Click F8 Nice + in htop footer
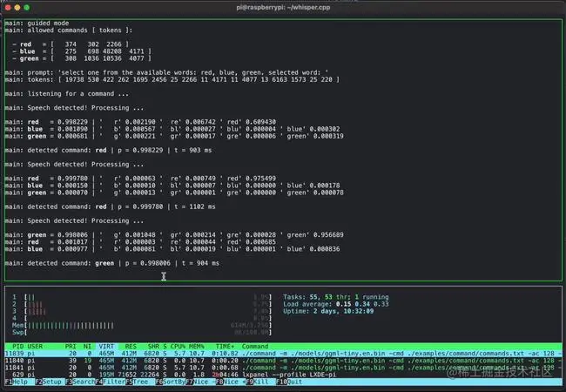Screen dimensions: 566x392 point(230,382)
